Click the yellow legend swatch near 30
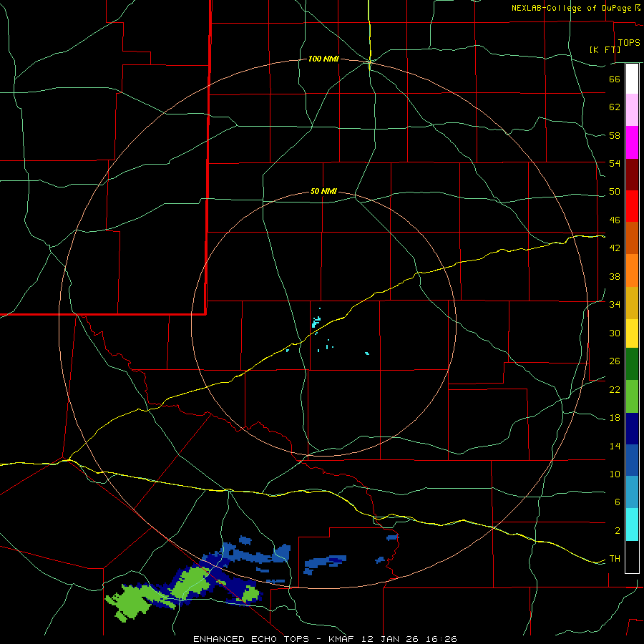Image resolution: width=644 pixels, height=644 pixels. click(632, 333)
